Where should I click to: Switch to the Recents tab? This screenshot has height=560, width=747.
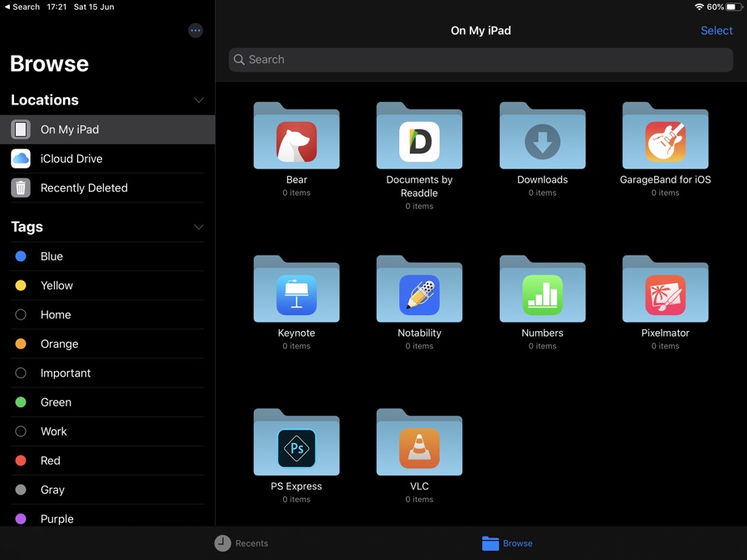pyautogui.click(x=242, y=543)
